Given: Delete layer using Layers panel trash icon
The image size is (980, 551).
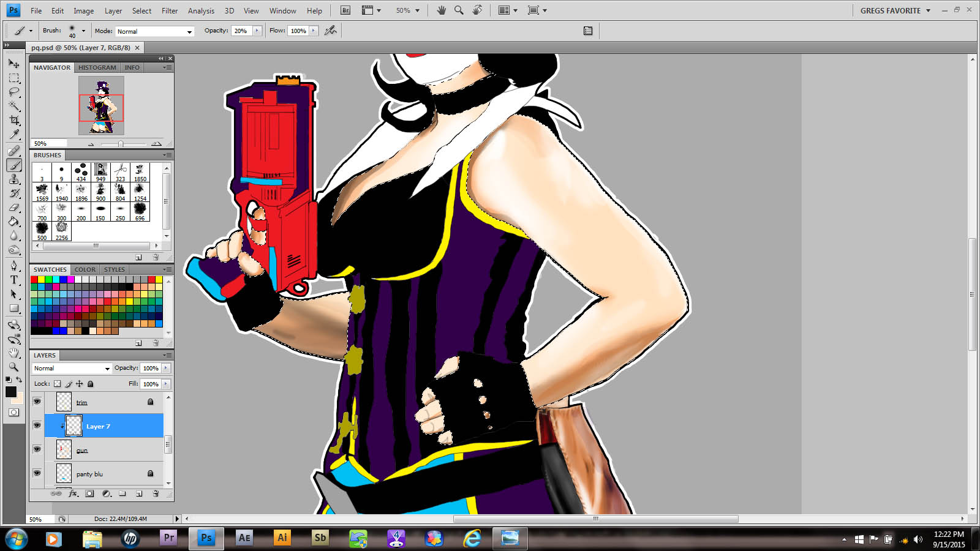Looking at the screenshot, I should 156,493.
